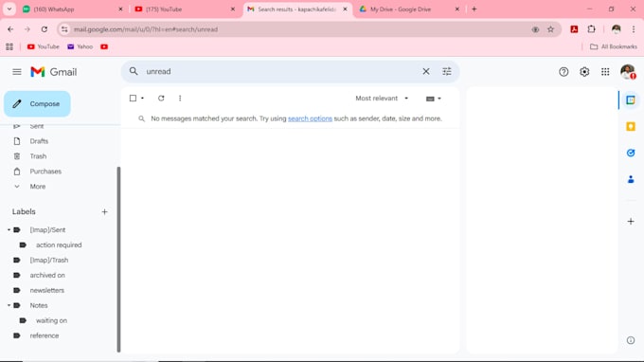644x362 pixels.
Task: Open Contacts side panel
Action: [631, 179]
